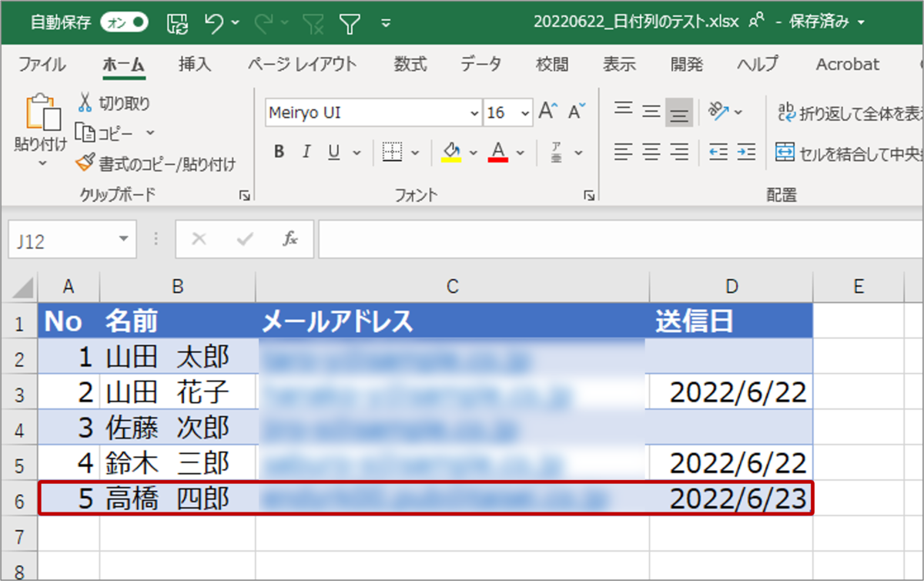Expand the borders dropdown arrow

tap(415, 153)
